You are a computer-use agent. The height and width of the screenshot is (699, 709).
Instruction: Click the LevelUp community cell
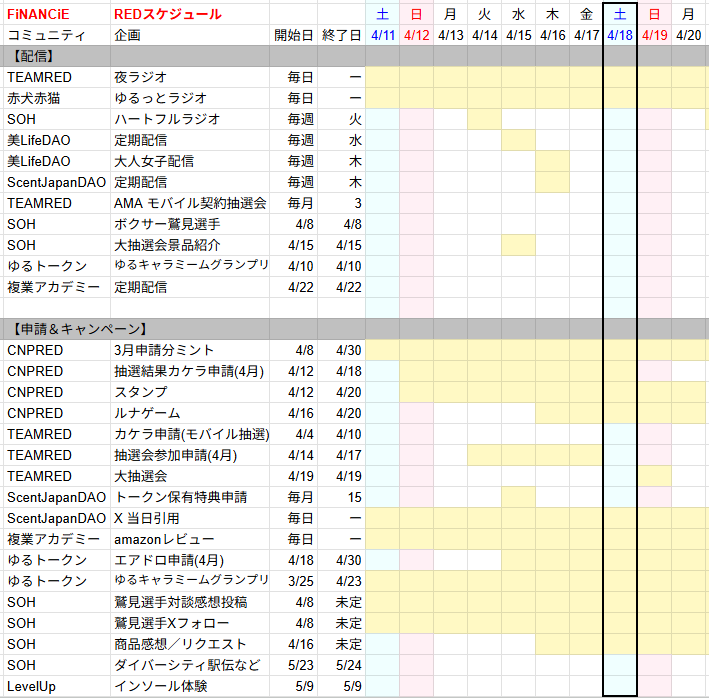tap(57, 686)
